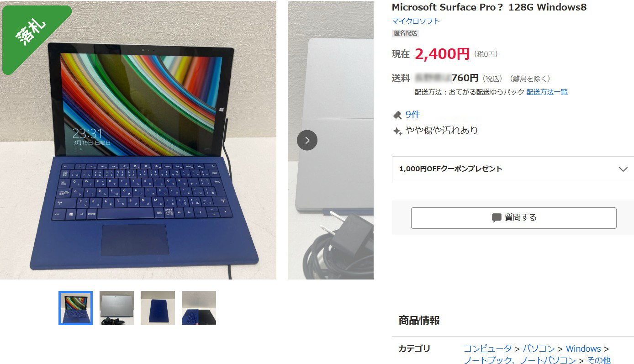Click the sparkle condition icon
The width and height of the screenshot is (634, 364).
tap(397, 131)
